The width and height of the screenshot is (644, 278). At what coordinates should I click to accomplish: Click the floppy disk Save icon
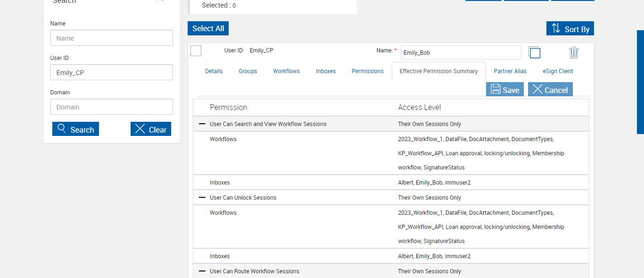[x=495, y=89]
